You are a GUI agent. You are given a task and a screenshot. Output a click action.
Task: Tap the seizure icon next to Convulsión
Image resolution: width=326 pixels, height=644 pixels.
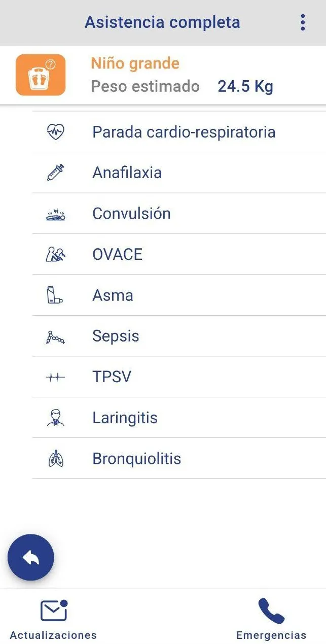click(55, 214)
